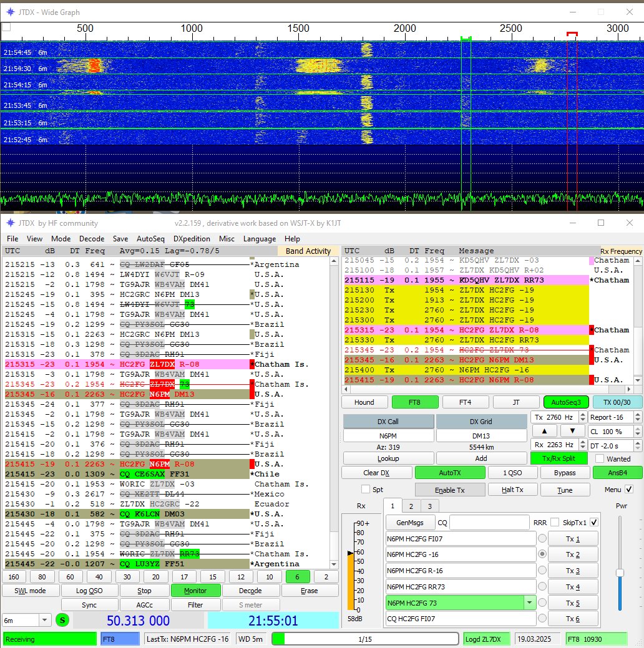Viewport: 644px width, 648px height.
Task: Adjust the Rx 2263 Hz spinner arrows
Action: click(x=583, y=445)
